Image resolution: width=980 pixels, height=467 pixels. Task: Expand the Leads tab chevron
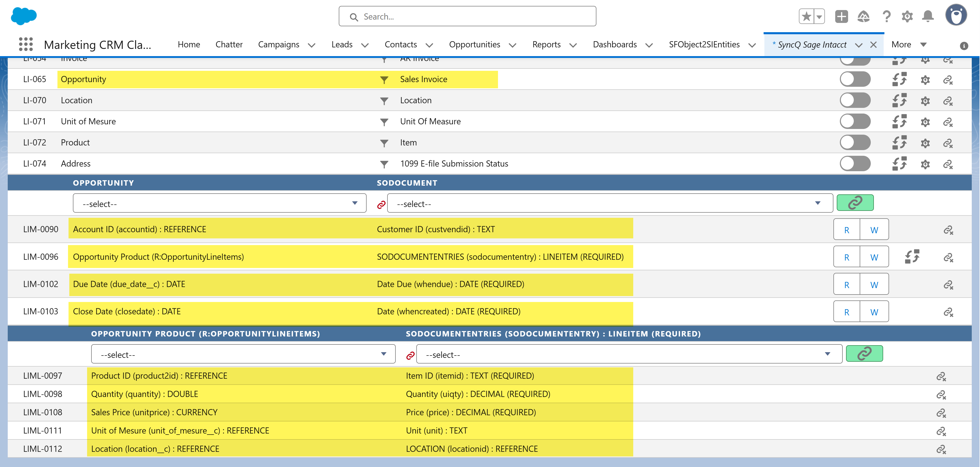click(x=365, y=45)
